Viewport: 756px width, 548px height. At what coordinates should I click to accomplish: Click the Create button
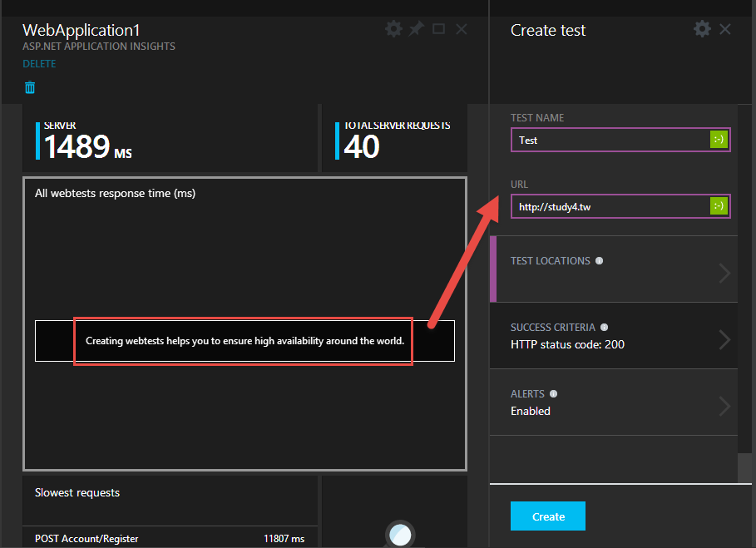pyautogui.click(x=548, y=516)
